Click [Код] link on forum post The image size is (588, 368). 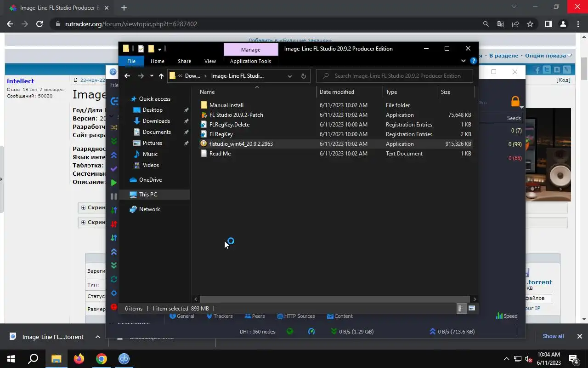[x=563, y=80]
